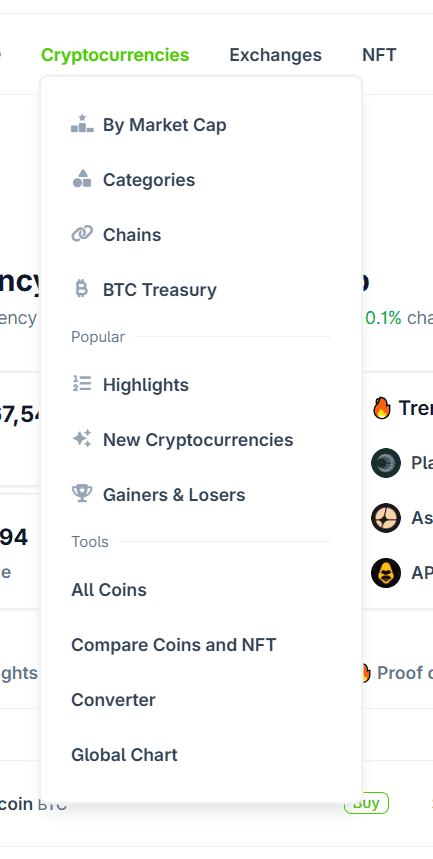Click the chain link icon beside Chains

pyautogui.click(x=82, y=234)
